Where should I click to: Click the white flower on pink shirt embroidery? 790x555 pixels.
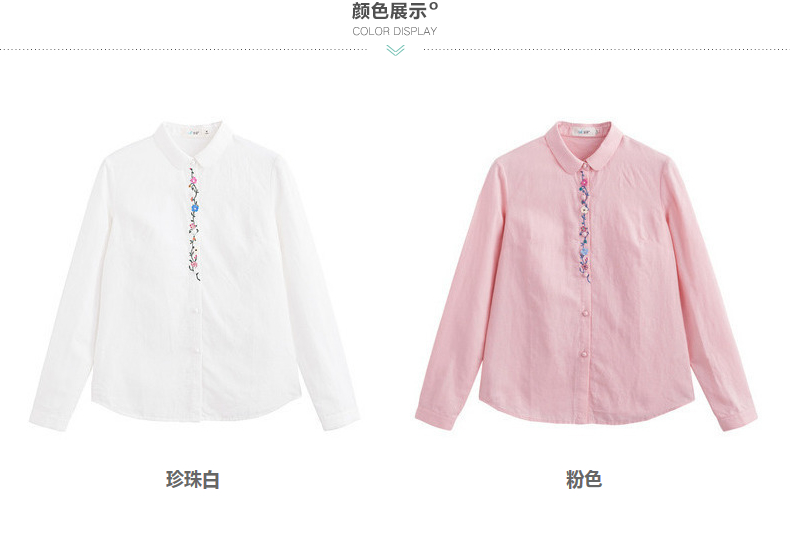(x=584, y=210)
